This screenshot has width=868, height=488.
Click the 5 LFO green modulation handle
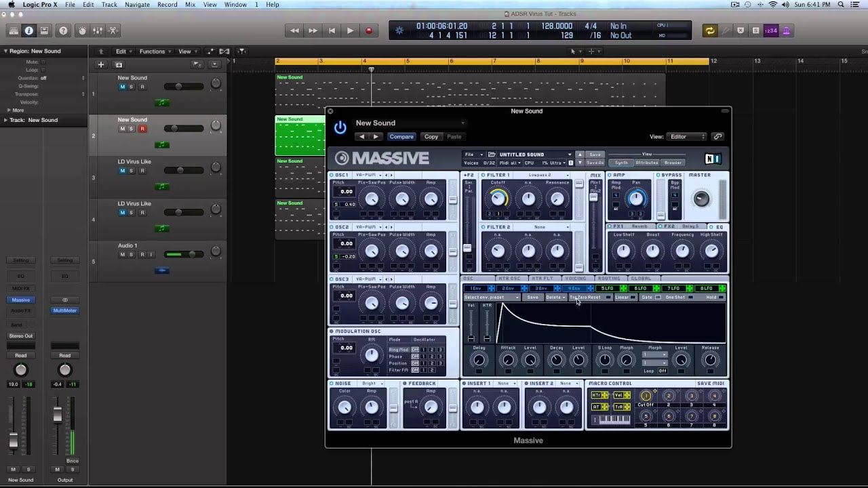[624, 289]
